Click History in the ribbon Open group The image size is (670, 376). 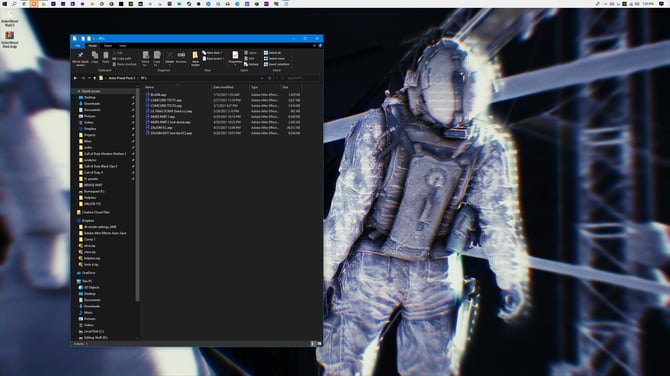tap(251, 64)
